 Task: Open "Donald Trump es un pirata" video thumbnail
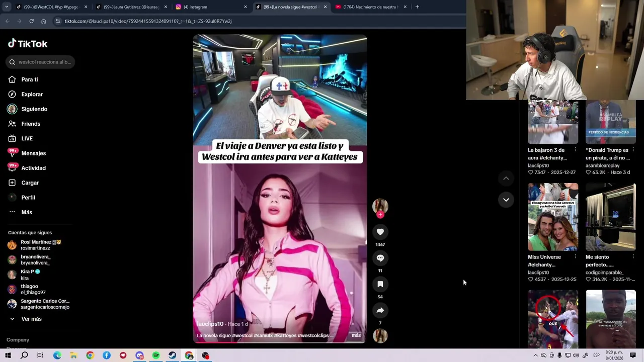611,122
